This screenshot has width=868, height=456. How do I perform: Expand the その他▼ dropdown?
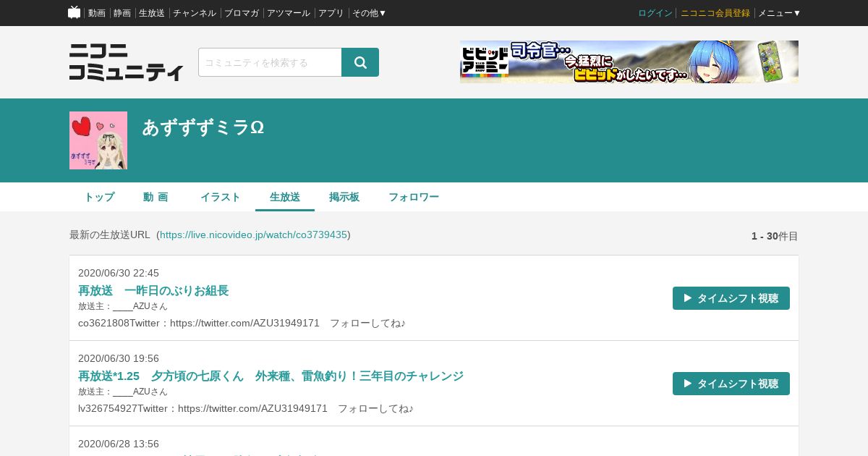pos(370,13)
